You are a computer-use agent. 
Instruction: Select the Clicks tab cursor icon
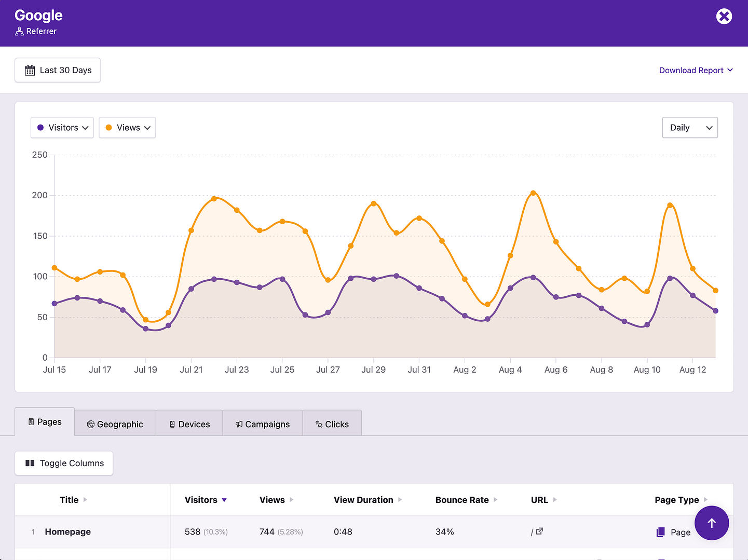(x=319, y=424)
